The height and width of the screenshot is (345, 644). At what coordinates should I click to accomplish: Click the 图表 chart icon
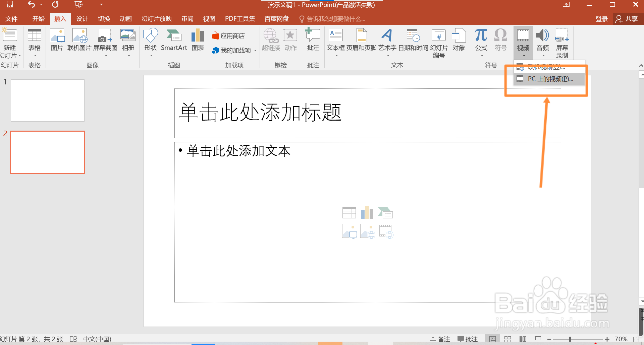click(198, 40)
